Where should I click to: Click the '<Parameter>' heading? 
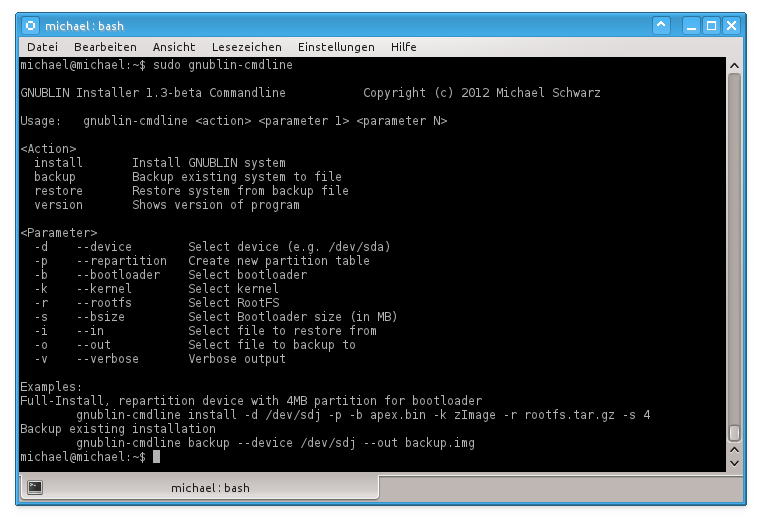58,233
